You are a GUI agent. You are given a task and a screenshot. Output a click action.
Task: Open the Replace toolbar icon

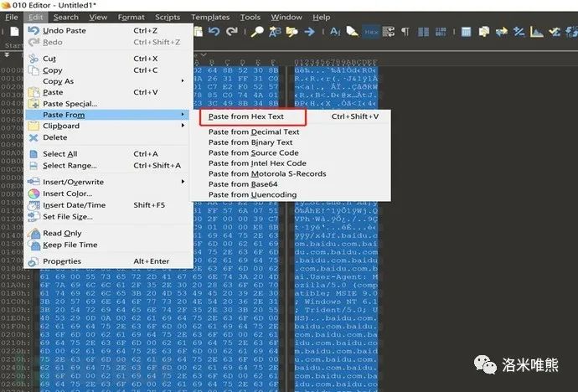point(275,32)
